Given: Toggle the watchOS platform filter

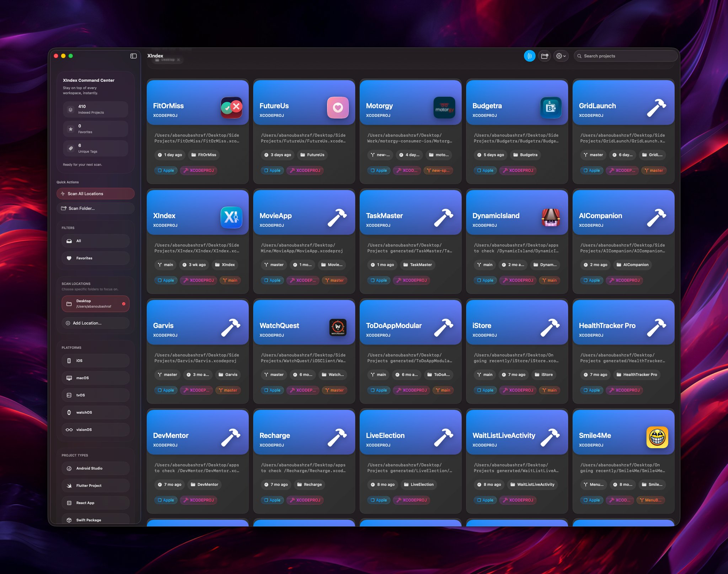Looking at the screenshot, I should click(x=95, y=412).
